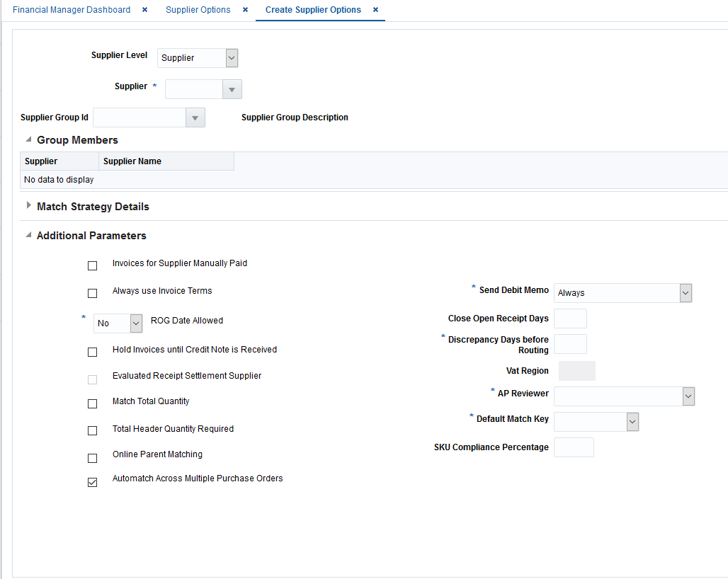Viewport: 728px width, 579px height.
Task: Open the Send Debit Memo list arrow
Action: [685, 292]
